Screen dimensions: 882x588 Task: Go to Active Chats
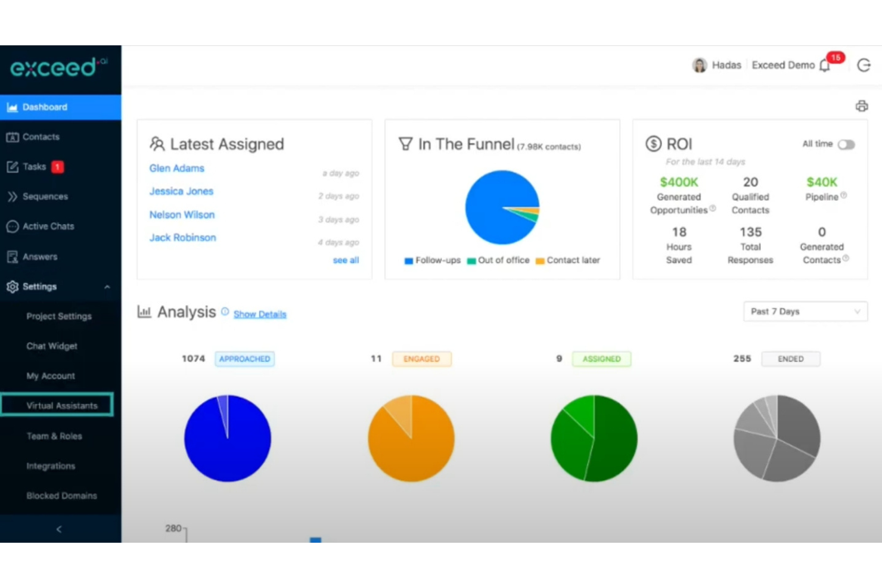pyautogui.click(x=48, y=226)
